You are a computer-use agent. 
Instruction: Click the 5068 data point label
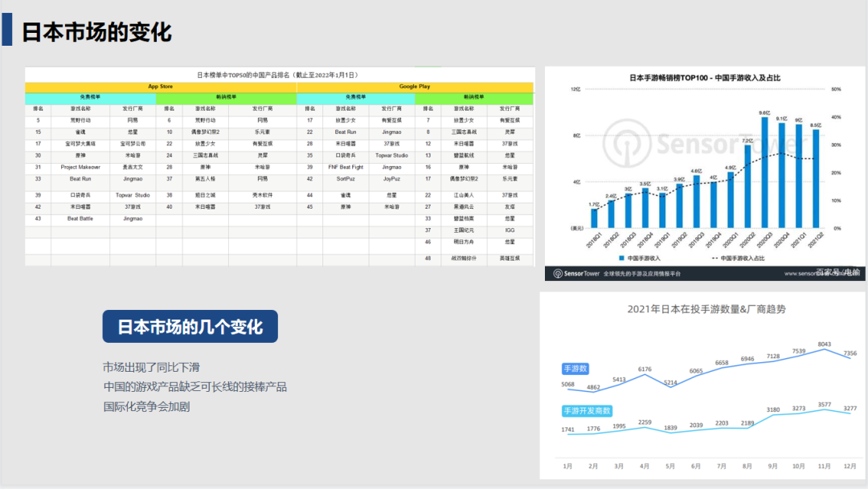(x=568, y=385)
